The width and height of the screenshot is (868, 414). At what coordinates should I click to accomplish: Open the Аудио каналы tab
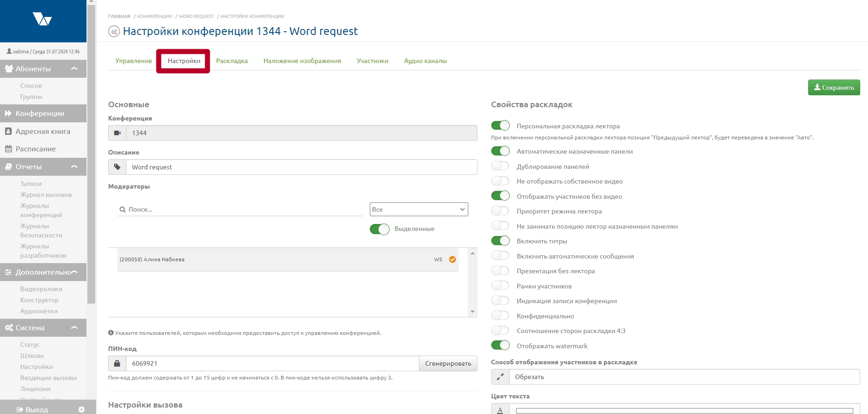click(425, 61)
